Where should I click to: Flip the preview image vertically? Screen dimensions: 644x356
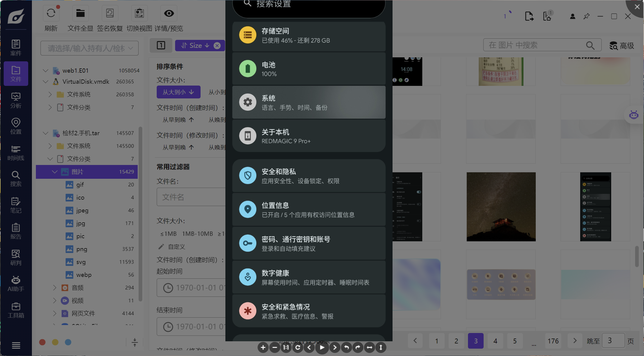coord(381,347)
